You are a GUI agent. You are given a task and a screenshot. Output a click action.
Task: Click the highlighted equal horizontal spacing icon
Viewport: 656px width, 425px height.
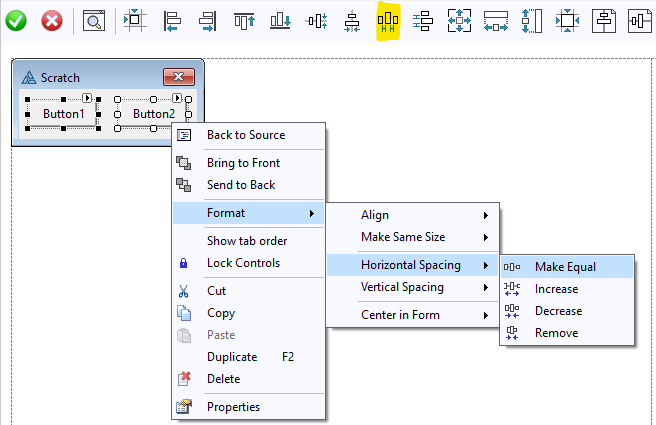(387, 20)
